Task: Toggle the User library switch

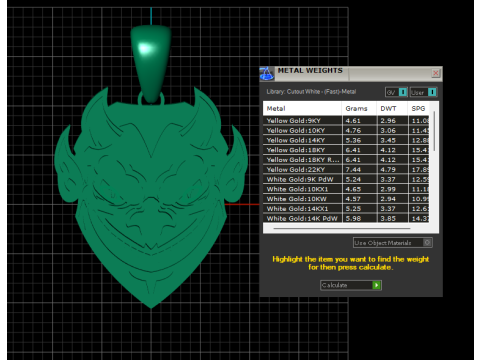Action: [423, 92]
